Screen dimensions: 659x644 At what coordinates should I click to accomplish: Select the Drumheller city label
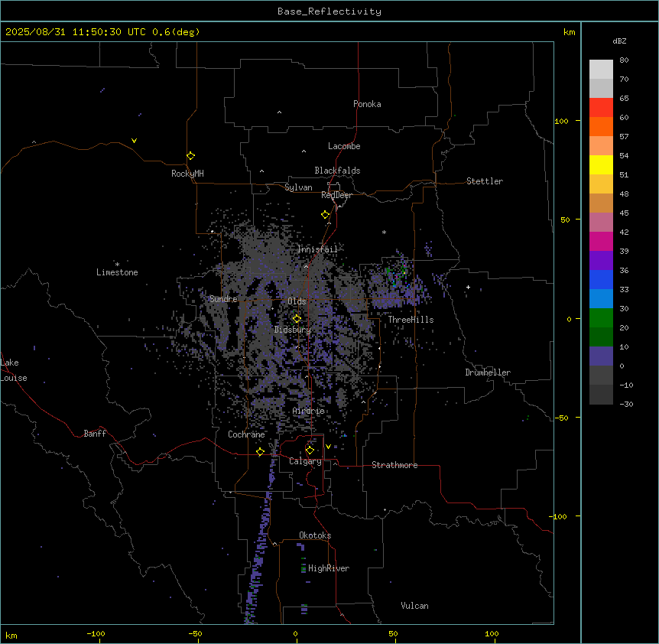pyautogui.click(x=488, y=372)
